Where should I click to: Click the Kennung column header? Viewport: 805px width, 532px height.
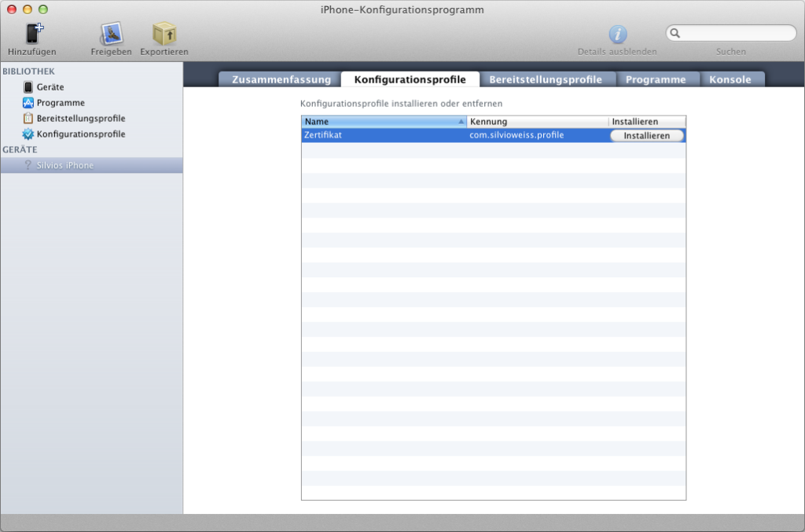point(538,122)
